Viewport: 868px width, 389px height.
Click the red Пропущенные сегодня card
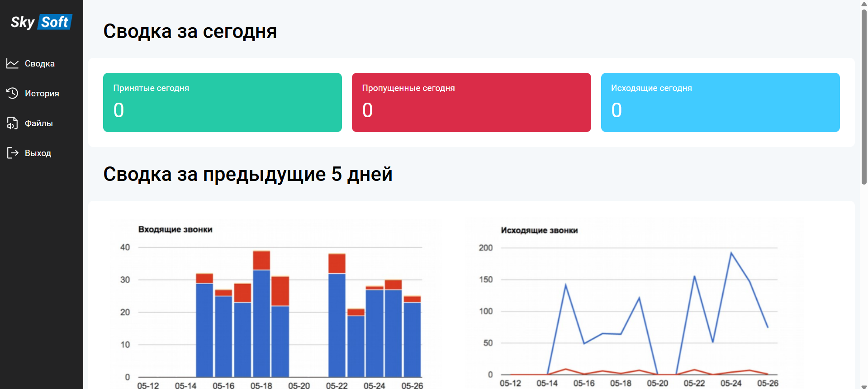471,102
